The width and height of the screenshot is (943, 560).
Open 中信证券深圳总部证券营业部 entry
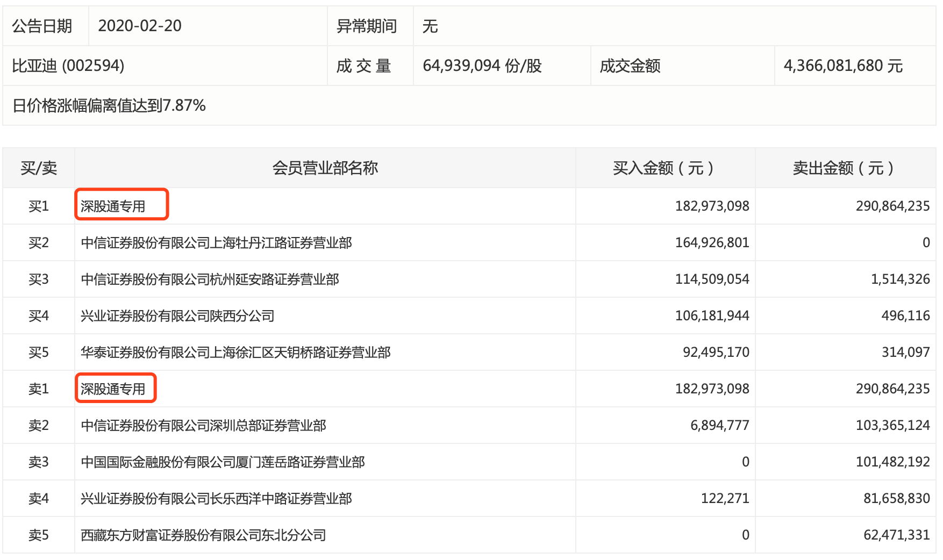coord(203,426)
